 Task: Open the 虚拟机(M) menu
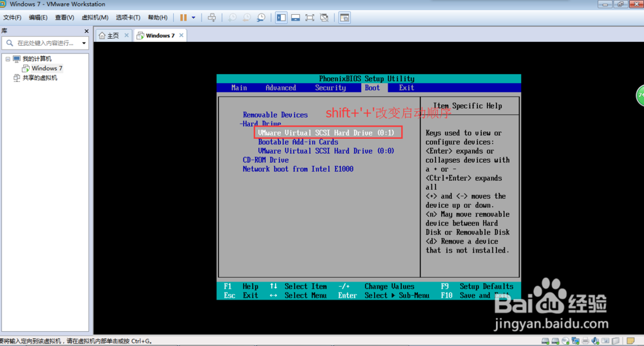click(x=95, y=17)
